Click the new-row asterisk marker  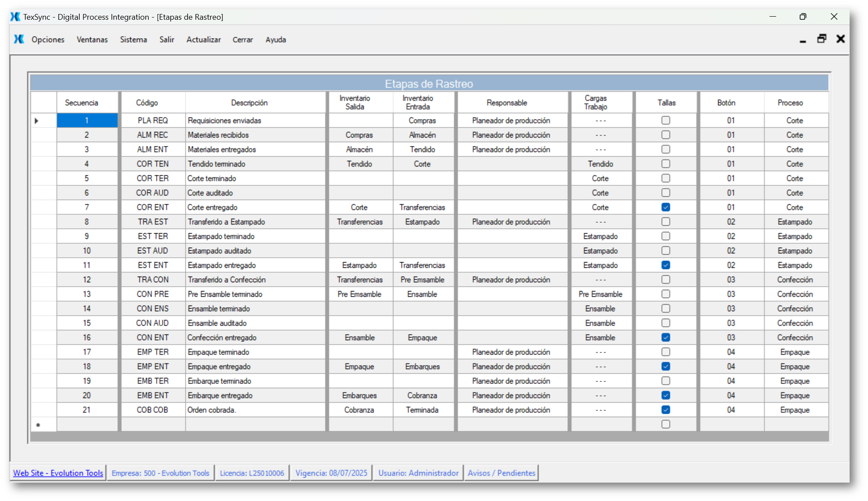(38, 425)
